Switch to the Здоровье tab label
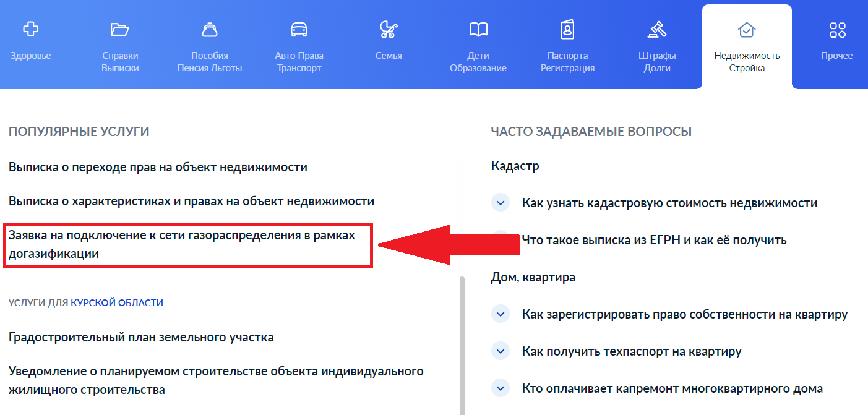The height and width of the screenshot is (415, 868). coord(30,56)
